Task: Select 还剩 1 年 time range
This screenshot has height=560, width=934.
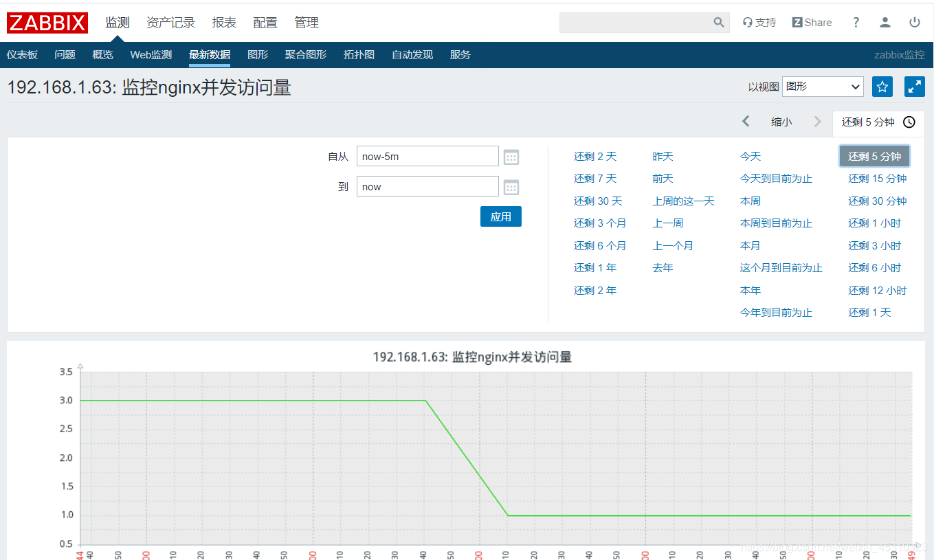Action: [595, 268]
